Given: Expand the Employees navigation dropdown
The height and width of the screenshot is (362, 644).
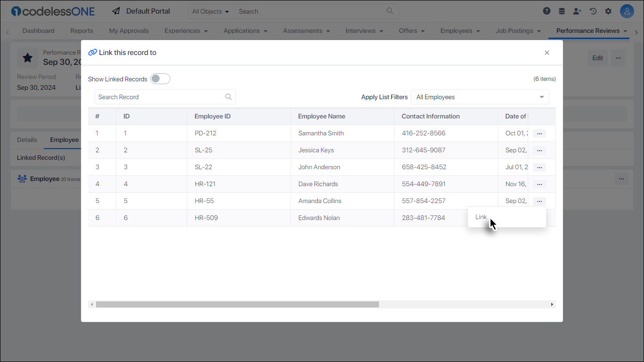Looking at the screenshot, I should 460,31.
